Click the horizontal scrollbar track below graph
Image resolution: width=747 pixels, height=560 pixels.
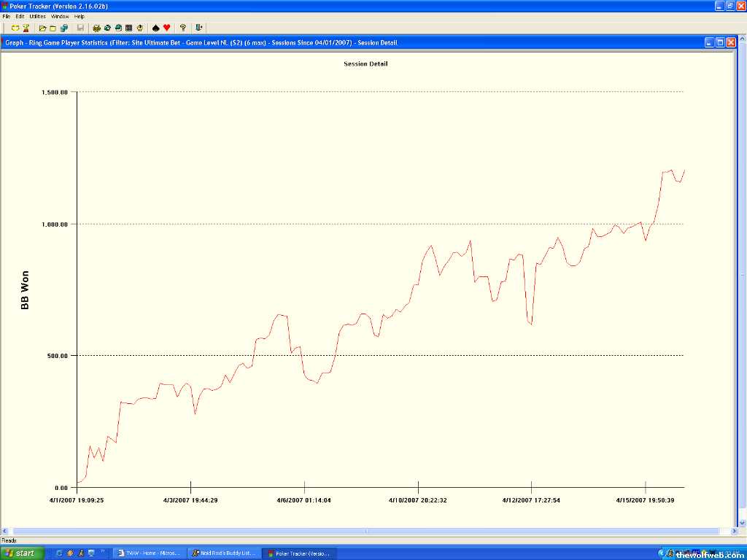[x=365, y=531]
